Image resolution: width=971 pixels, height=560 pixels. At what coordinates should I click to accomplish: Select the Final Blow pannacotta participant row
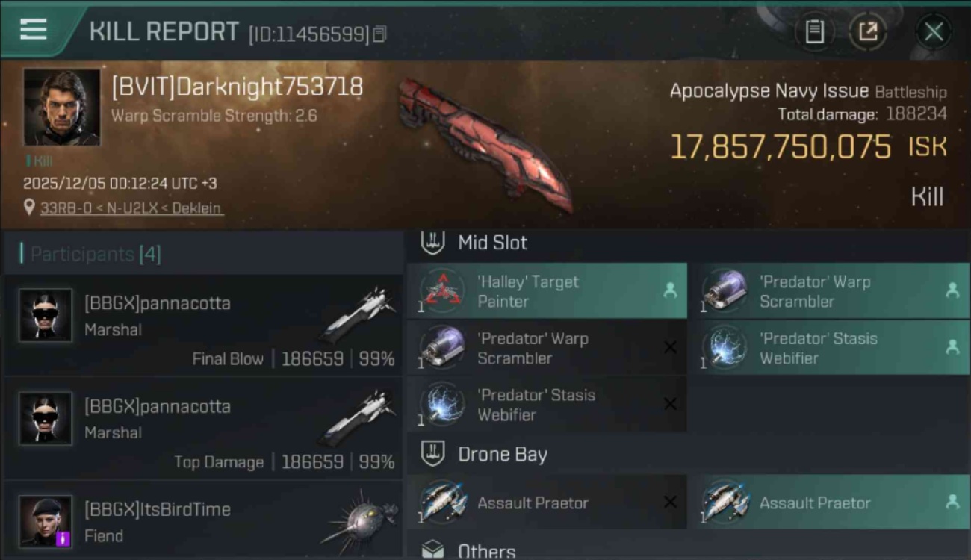pos(203,325)
